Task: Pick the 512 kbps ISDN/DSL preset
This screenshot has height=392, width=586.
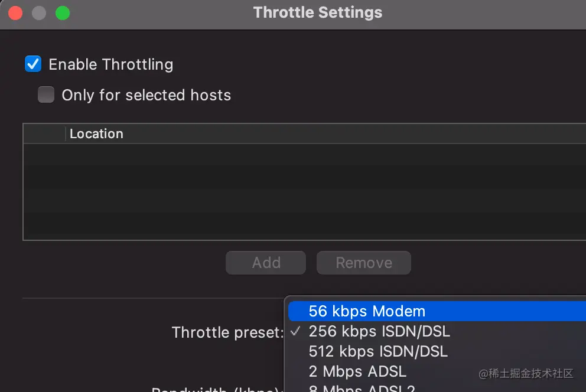Action: pos(377,351)
